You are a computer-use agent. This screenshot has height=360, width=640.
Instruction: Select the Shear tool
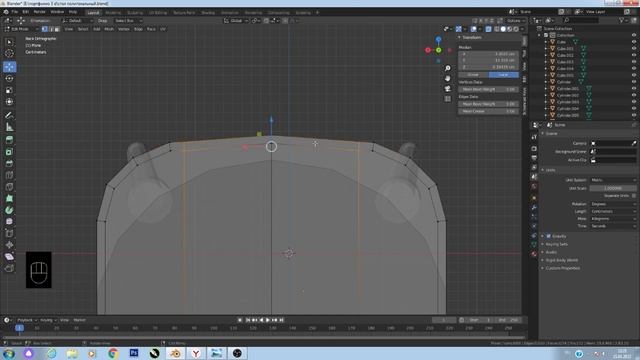(x=9, y=257)
